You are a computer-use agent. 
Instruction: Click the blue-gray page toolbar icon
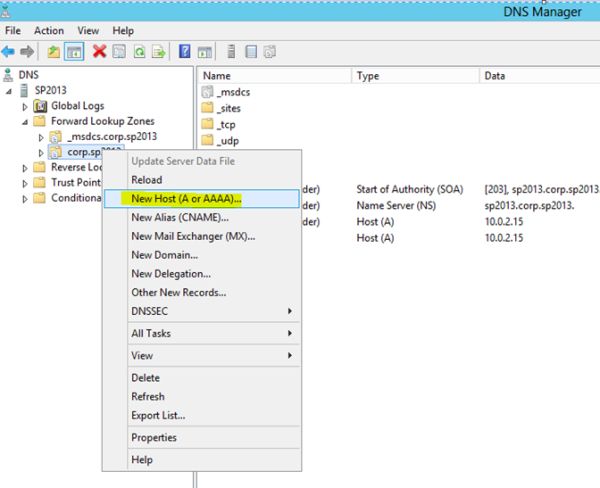click(x=251, y=51)
